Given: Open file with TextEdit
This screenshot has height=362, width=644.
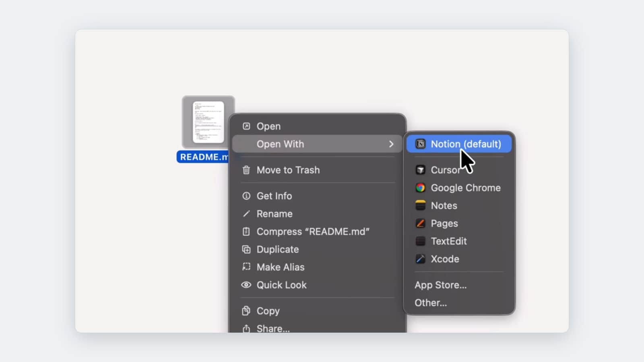Looking at the screenshot, I should [x=459, y=241].
